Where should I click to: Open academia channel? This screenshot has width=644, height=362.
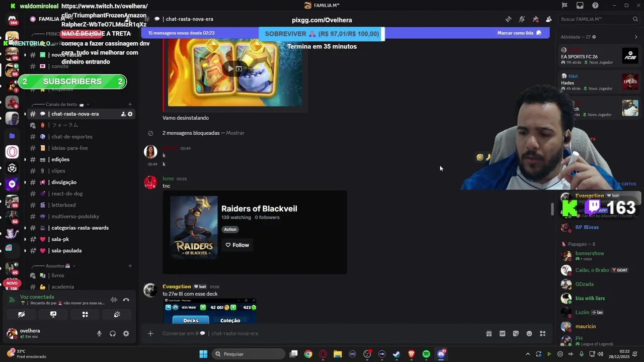click(80, 287)
